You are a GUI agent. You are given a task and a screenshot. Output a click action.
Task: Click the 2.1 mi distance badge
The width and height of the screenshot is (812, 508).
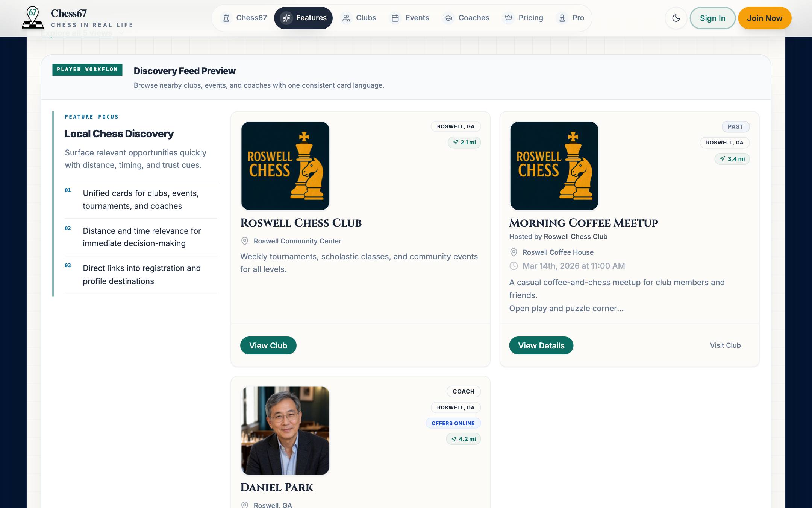pyautogui.click(x=464, y=143)
